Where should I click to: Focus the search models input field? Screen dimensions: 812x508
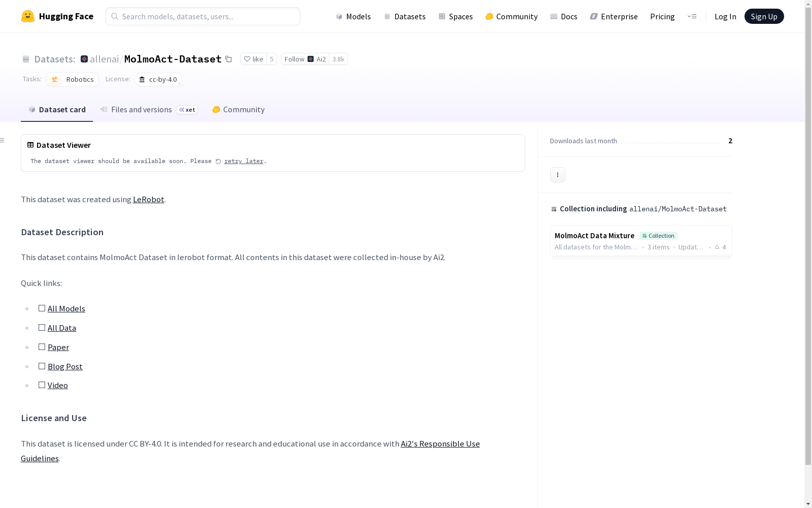click(x=203, y=16)
